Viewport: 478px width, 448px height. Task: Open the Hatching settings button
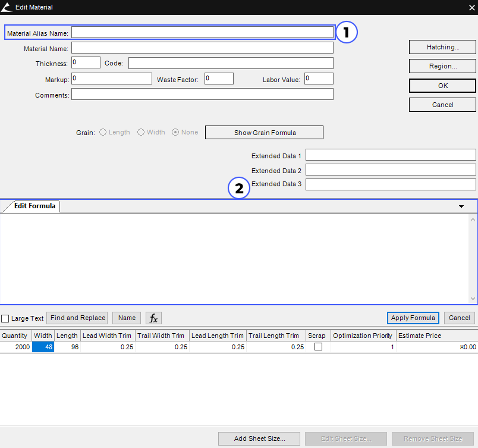pyautogui.click(x=442, y=47)
